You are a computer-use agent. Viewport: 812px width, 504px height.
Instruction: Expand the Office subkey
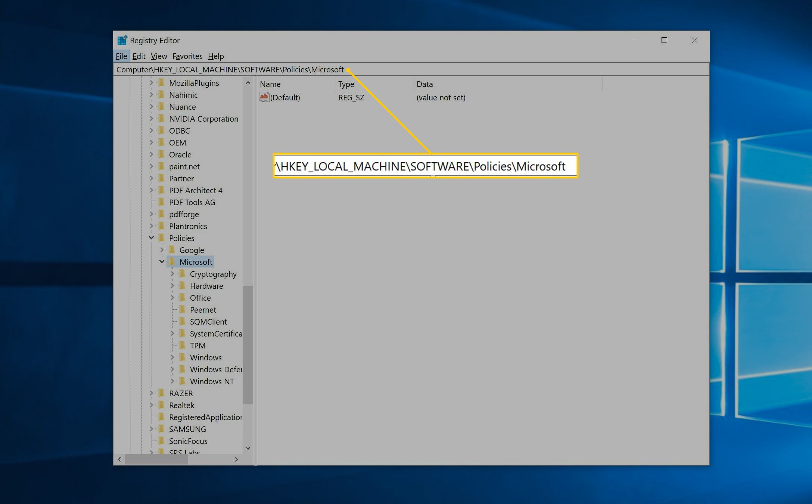coord(171,297)
